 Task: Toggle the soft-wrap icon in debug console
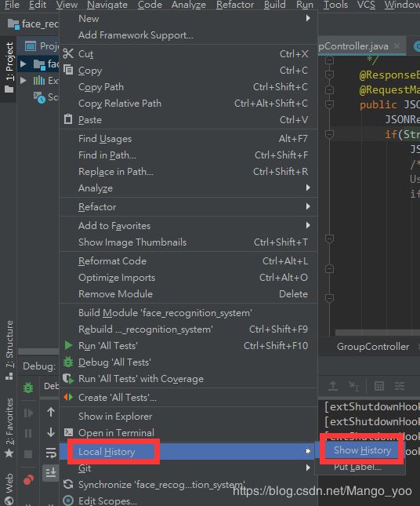51,453
